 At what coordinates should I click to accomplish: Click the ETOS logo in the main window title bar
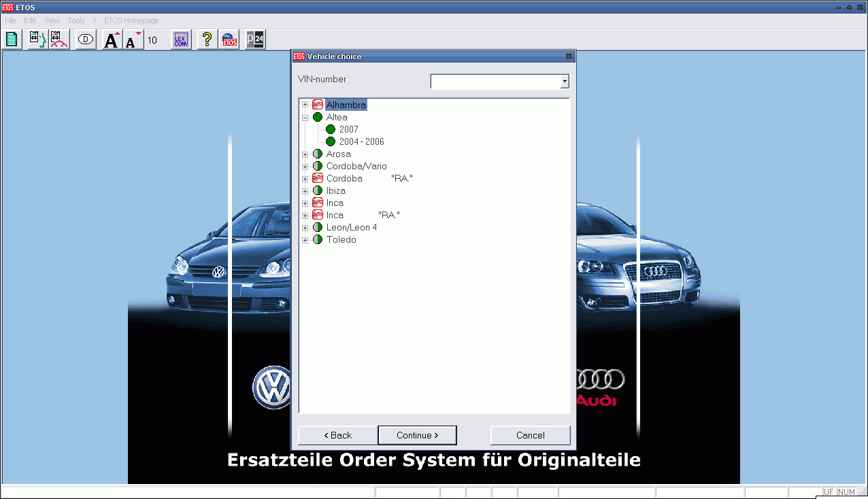click(7, 7)
